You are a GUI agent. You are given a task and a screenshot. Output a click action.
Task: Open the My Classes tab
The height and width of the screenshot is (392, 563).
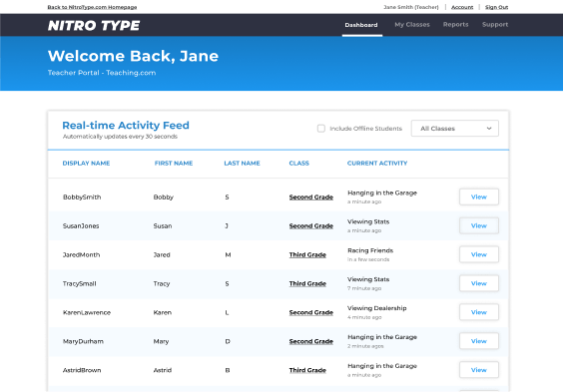412,25
